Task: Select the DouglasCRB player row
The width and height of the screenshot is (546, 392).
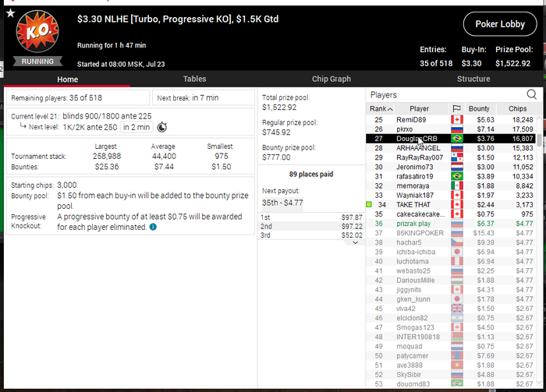Action: pos(451,139)
